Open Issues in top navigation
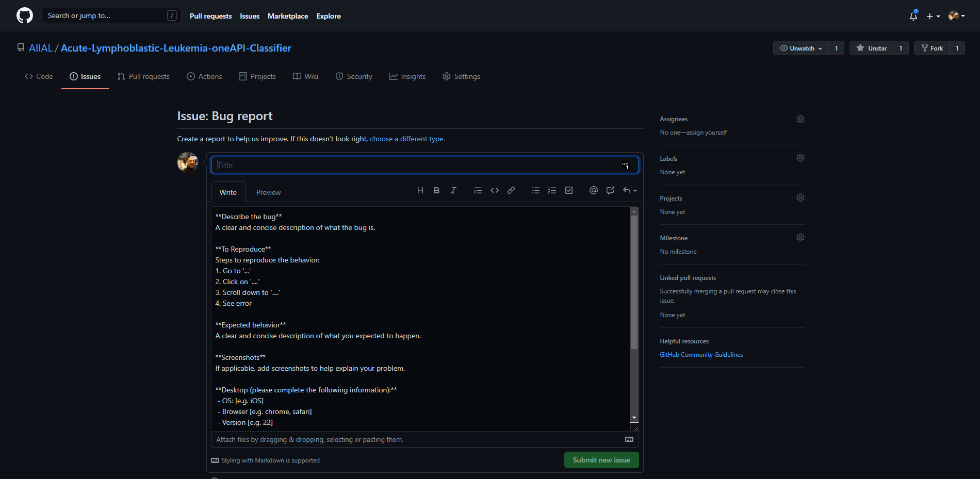The height and width of the screenshot is (479, 980). [250, 16]
